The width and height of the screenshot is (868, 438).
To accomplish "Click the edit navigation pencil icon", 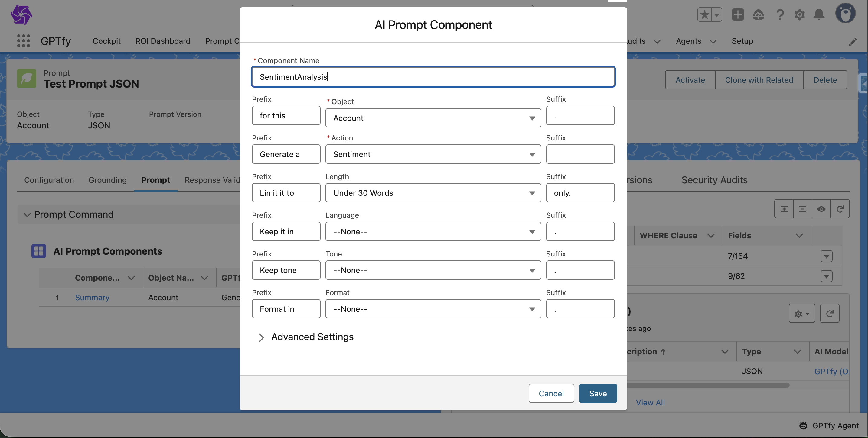I will pyautogui.click(x=853, y=42).
